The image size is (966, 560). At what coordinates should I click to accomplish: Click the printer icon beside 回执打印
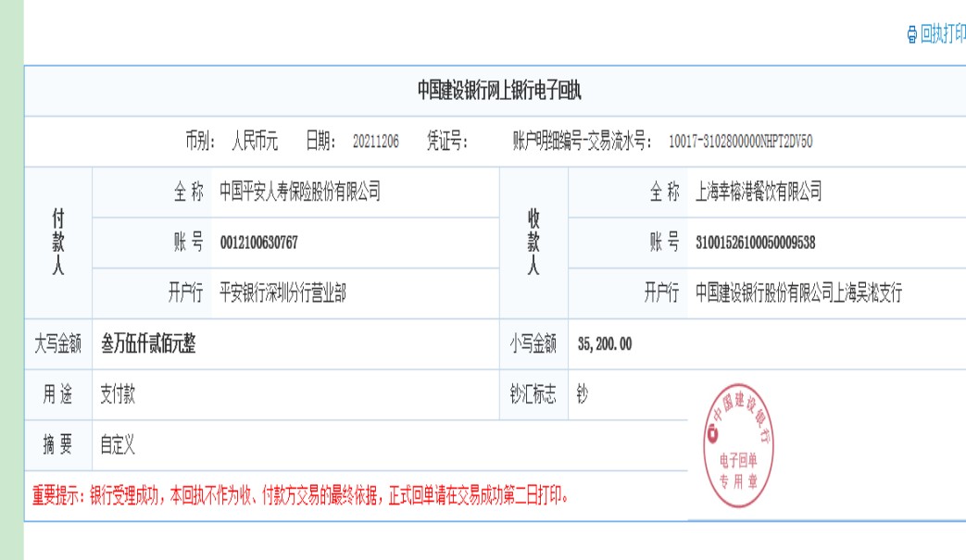[x=911, y=36]
